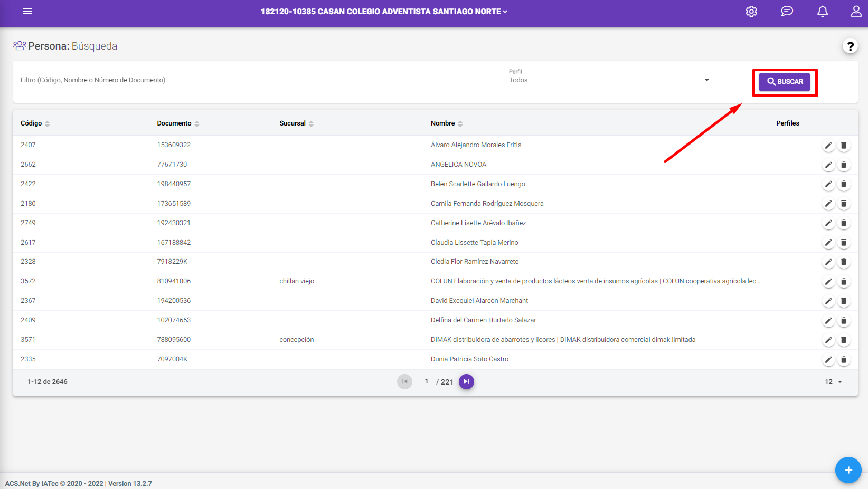This screenshot has width=868, height=489.
Task: Delete the DIMAK concepción record
Action: pyautogui.click(x=844, y=340)
